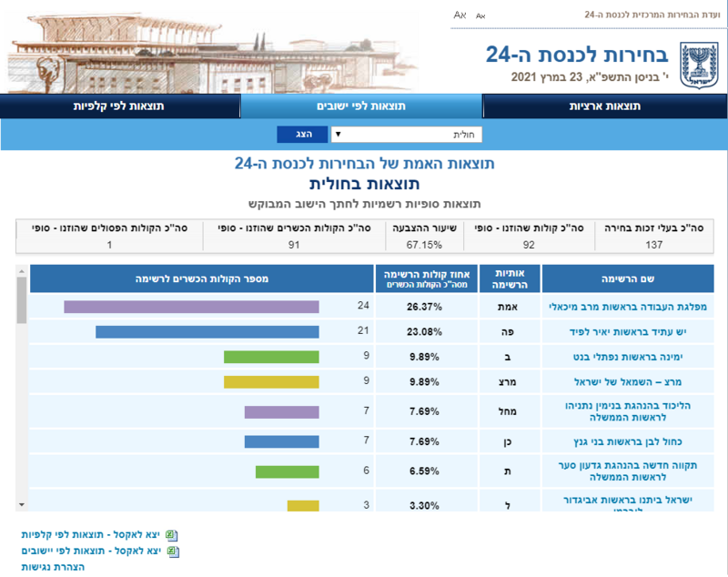This screenshot has height=577, width=728.
Task: Open link כחול לבן בראשות בני גנץ
Action: coord(628,441)
